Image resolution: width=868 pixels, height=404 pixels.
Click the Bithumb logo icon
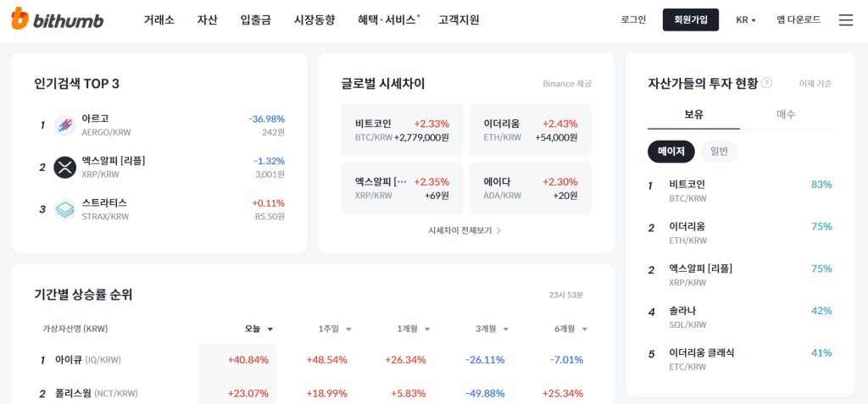[20, 19]
